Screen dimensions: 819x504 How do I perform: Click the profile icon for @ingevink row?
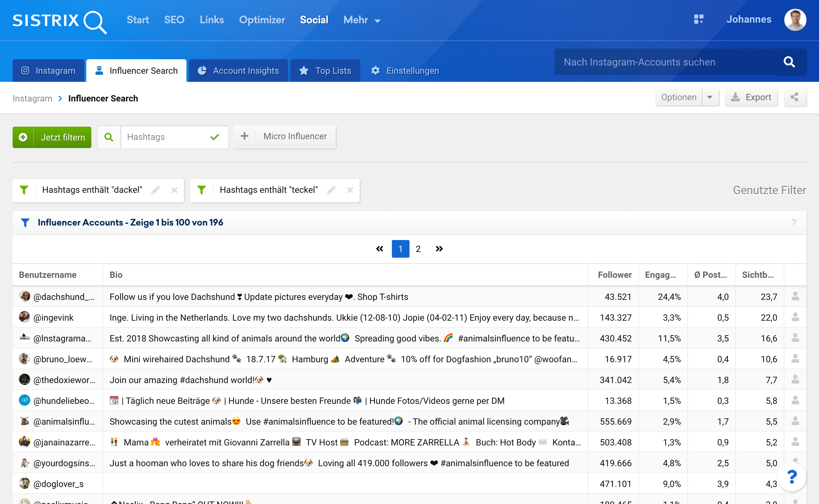tap(795, 317)
